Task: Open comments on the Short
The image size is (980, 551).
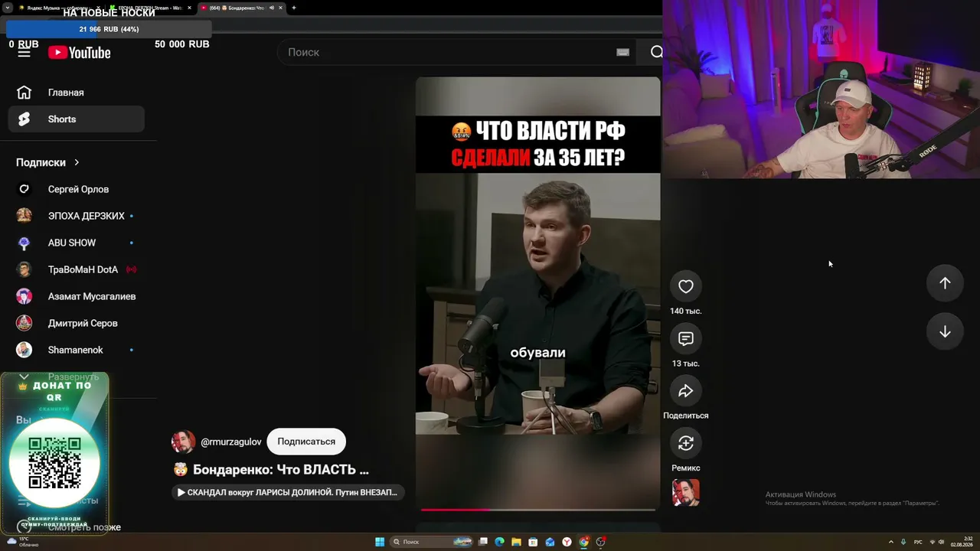Action: [x=686, y=338]
